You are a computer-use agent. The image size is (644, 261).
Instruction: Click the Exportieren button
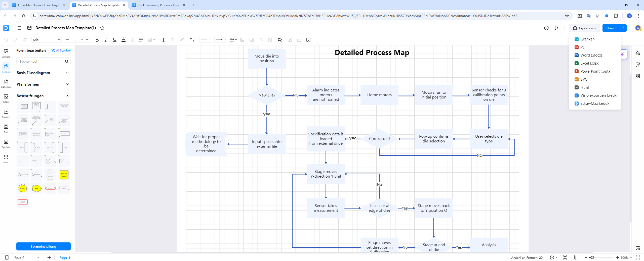[x=584, y=28]
